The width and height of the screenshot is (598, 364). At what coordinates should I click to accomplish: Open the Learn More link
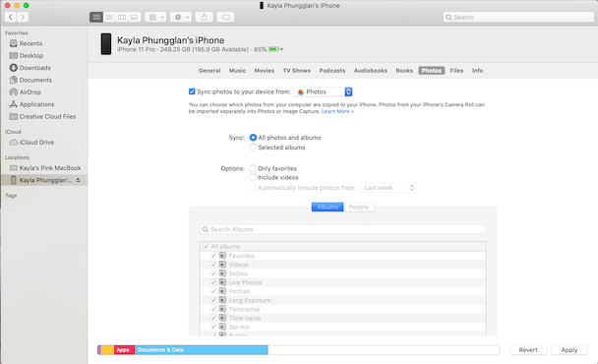click(x=337, y=111)
